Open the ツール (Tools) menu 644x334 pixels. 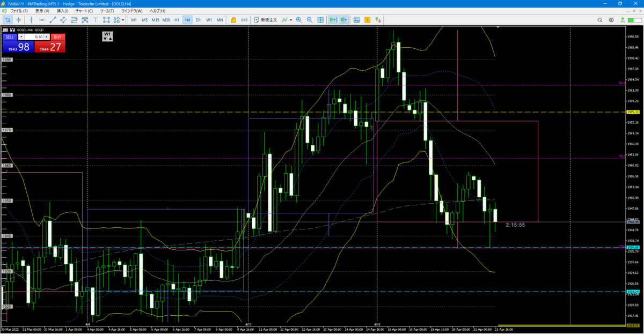pyautogui.click(x=107, y=11)
